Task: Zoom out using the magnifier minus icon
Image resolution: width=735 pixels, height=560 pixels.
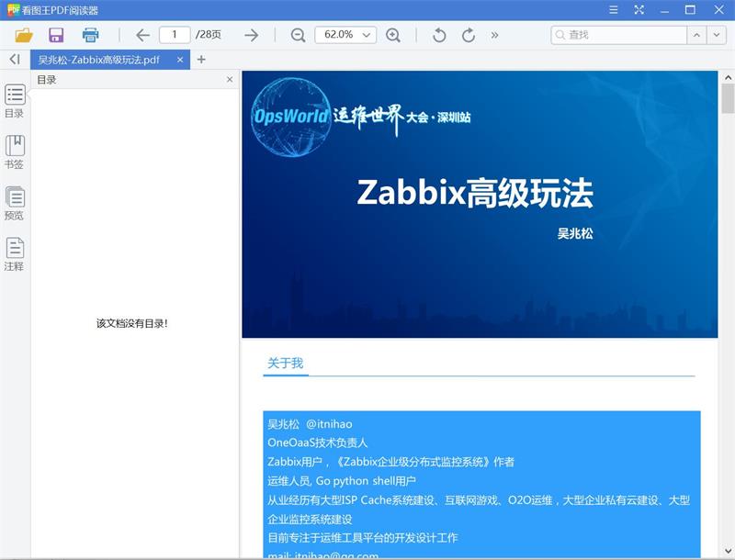Action: [296, 33]
